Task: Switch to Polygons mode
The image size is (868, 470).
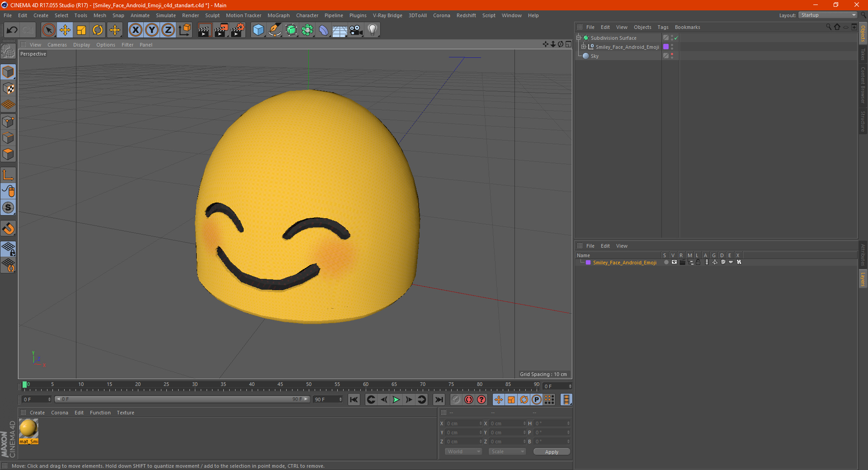Action: [8, 154]
